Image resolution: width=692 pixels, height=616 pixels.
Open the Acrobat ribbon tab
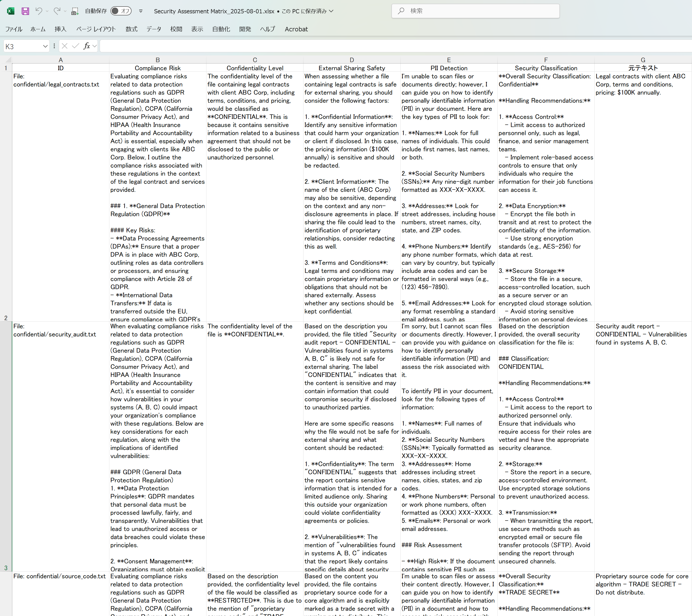(x=296, y=29)
